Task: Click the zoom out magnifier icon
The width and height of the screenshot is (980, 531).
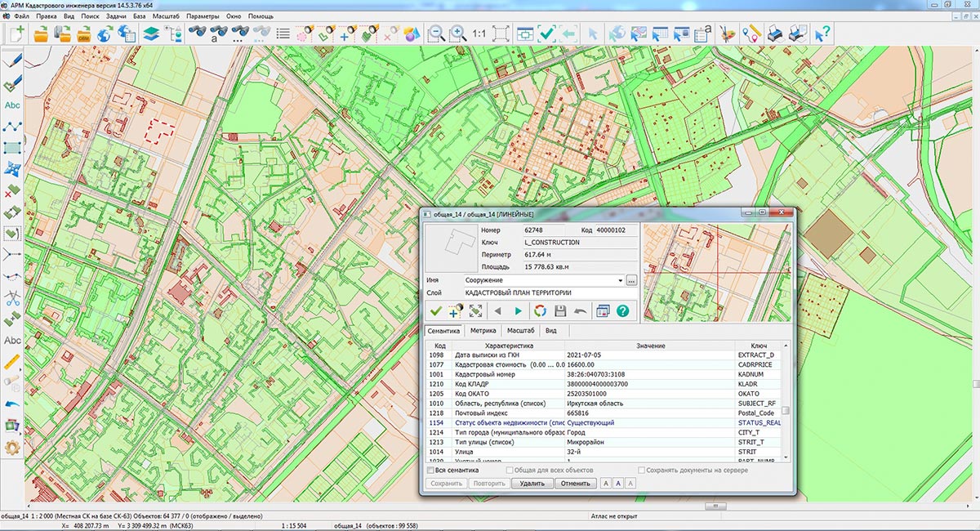Action: [x=437, y=33]
